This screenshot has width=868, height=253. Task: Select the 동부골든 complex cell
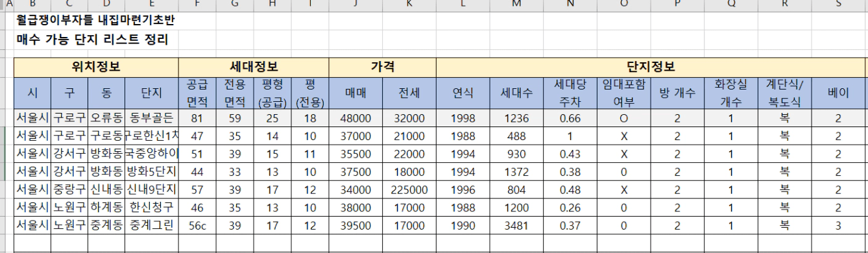click(x=151, y=118)
